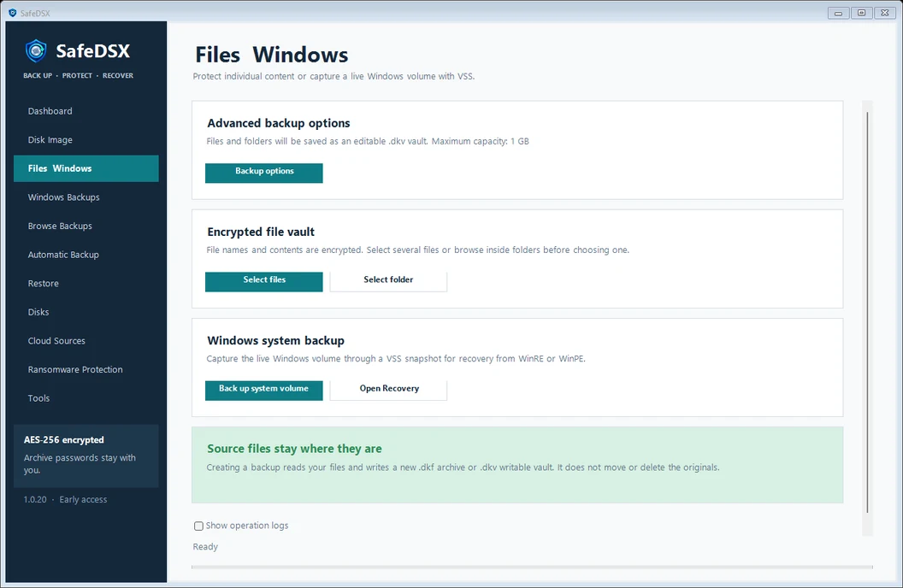Click the Ready status text
Screen dimensions: 903x588
[x=205, y=547]
